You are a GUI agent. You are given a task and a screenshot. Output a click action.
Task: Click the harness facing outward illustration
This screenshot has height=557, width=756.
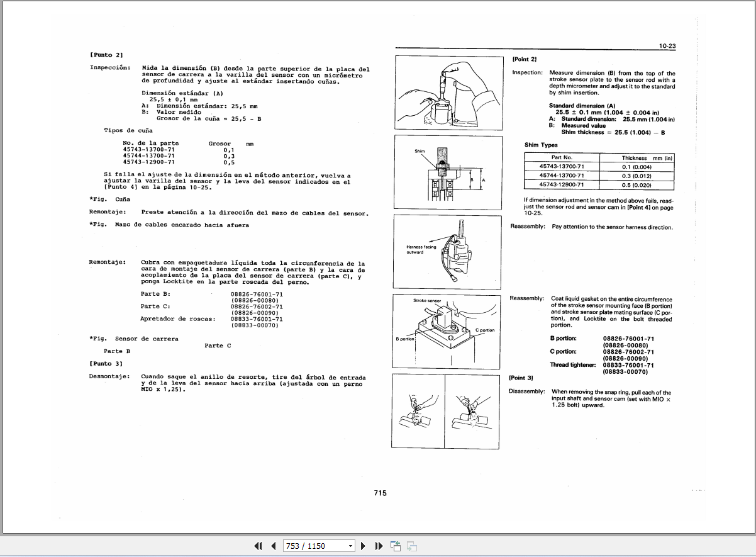(x=447, y=252)
